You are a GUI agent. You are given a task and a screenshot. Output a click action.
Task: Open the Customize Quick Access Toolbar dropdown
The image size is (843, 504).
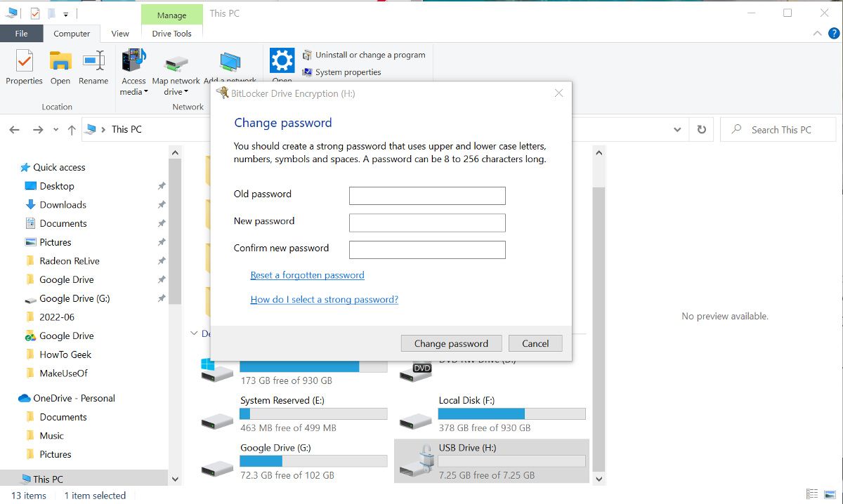tap(66, 13)
